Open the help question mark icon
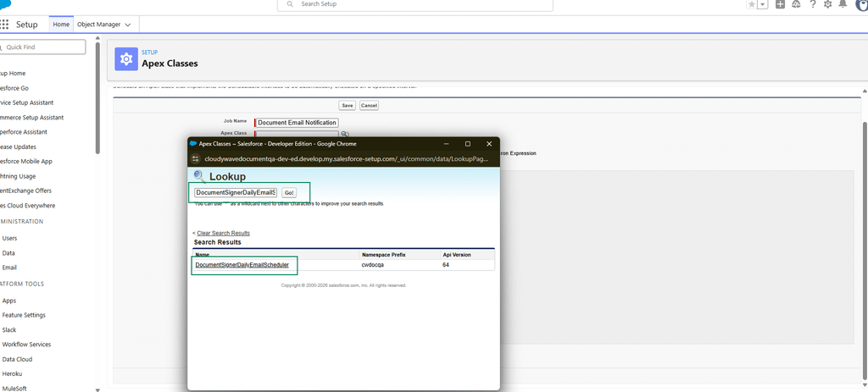868x392 pixels. [x=813, y=4]
